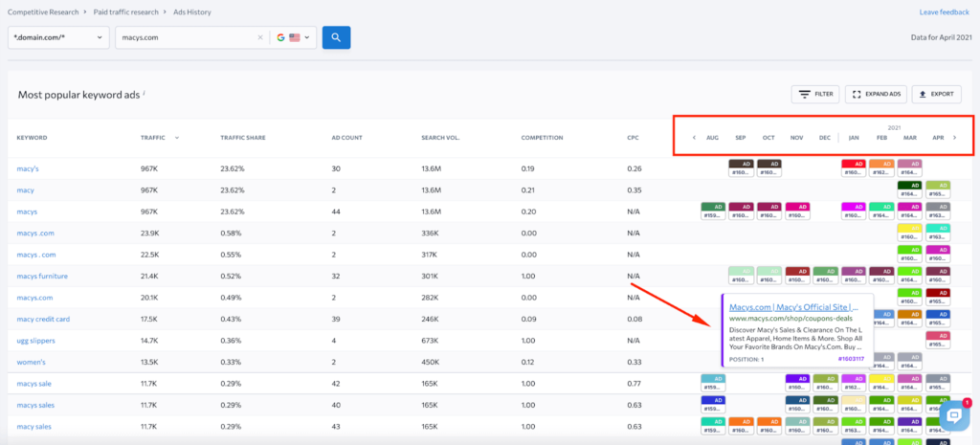The height and width of the screenshot is (445, 980).
Task: Open the macys sale keyword
Action: [x=33, y=383]
